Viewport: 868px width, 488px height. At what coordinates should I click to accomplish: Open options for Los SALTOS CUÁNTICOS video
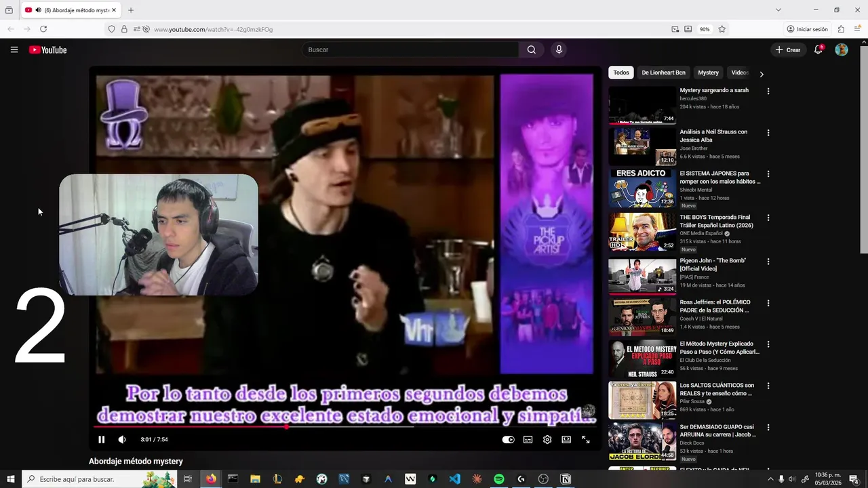click(768, 386)
